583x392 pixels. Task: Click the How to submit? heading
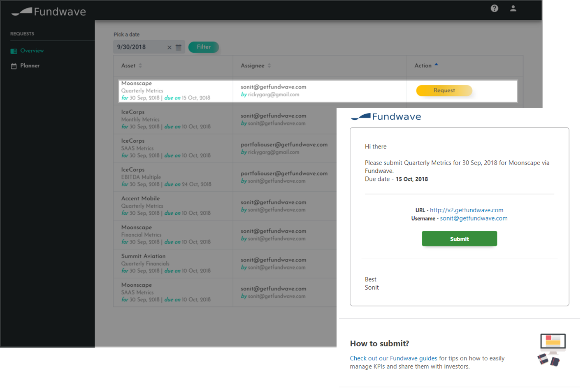[x=379, y=343]
